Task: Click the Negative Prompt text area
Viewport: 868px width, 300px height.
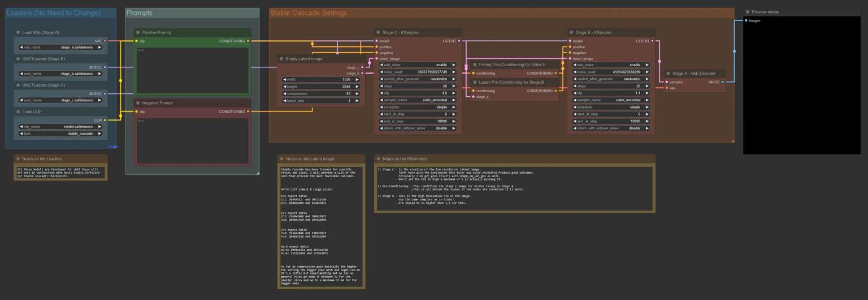Action: (x=192, y=140)
